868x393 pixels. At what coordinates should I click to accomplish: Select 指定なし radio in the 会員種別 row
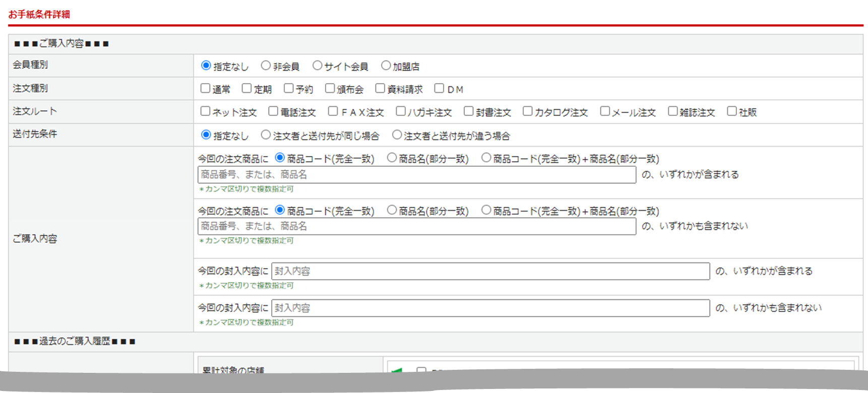(x=206, y=65)
